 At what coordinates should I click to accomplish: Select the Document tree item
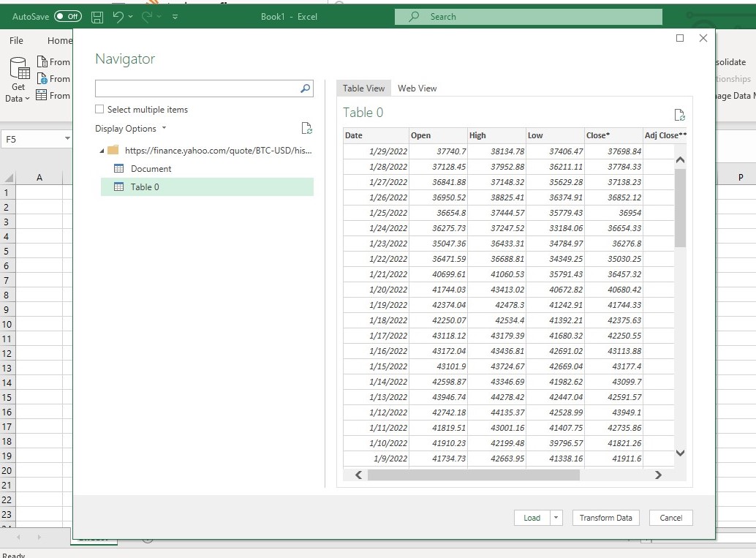pos(151,169)
